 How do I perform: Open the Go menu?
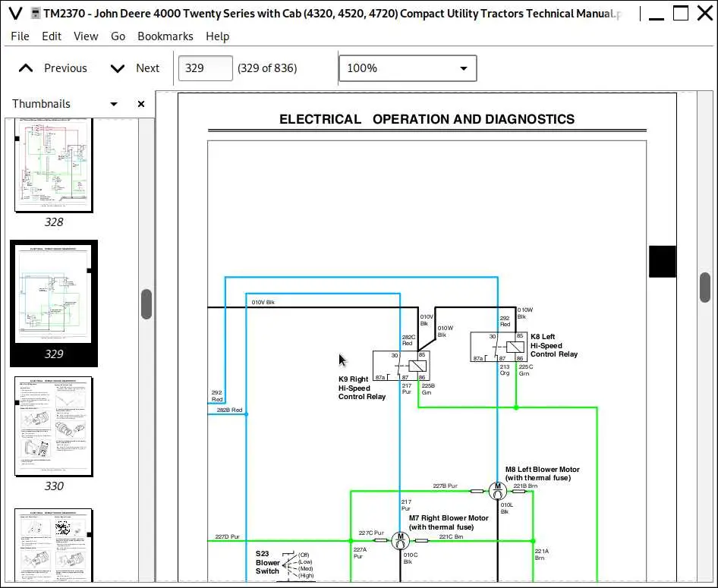click(x=118, y=36)
